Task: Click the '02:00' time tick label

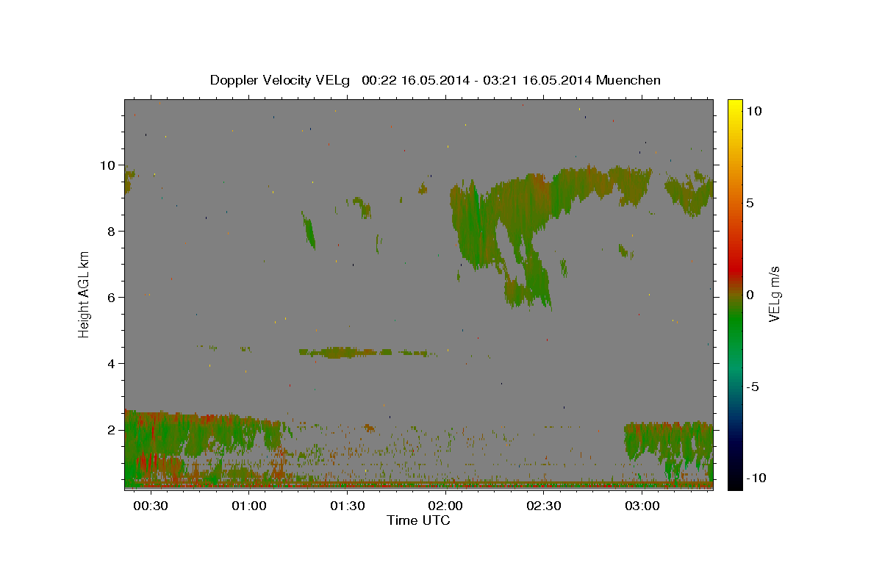Action: 445,506
